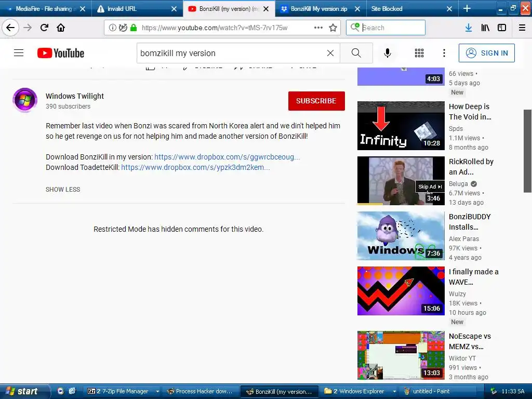Search by voice with microphone icon
Screen dimensions: 532x399
[388, 53]
